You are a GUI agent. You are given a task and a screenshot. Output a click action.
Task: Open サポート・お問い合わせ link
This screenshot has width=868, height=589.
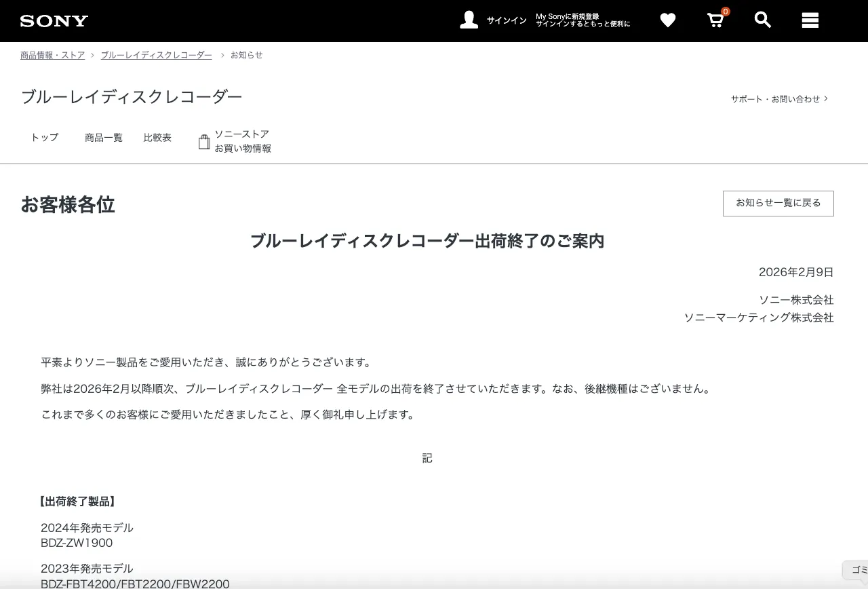point(775,99)
